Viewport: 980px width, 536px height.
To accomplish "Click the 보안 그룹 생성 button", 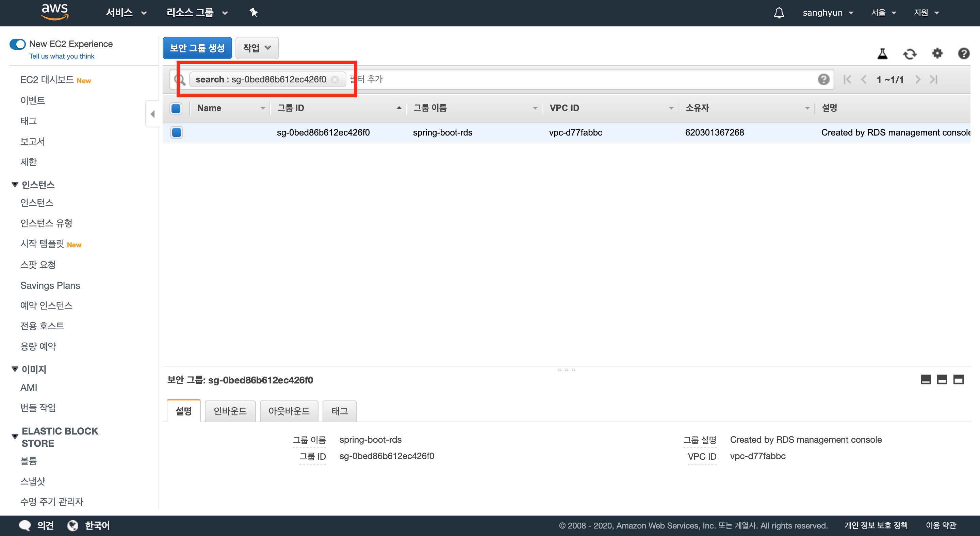I will [x=197, y=48].
